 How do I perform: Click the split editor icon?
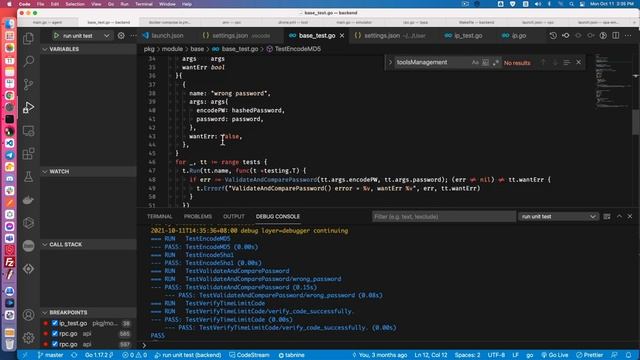[616, 36]
